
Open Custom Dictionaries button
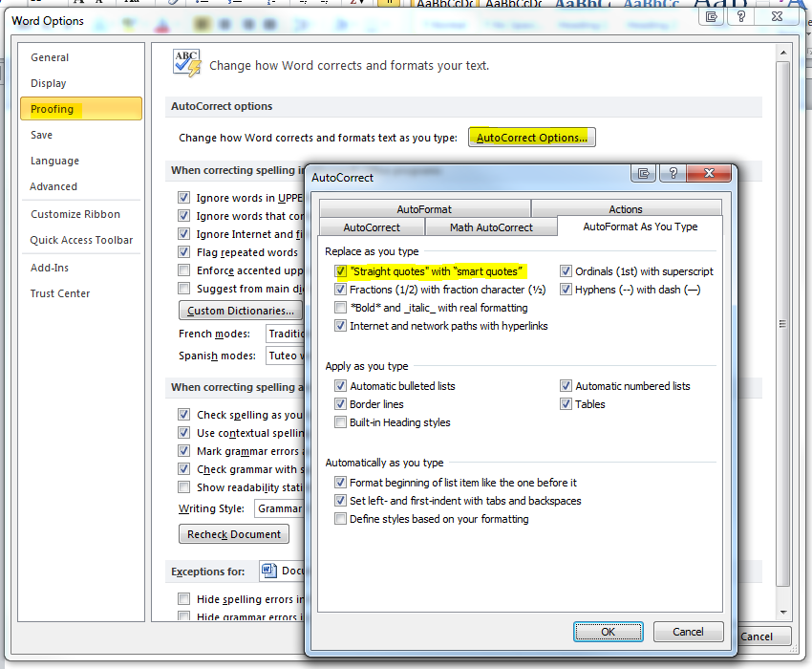pos(241,311)
